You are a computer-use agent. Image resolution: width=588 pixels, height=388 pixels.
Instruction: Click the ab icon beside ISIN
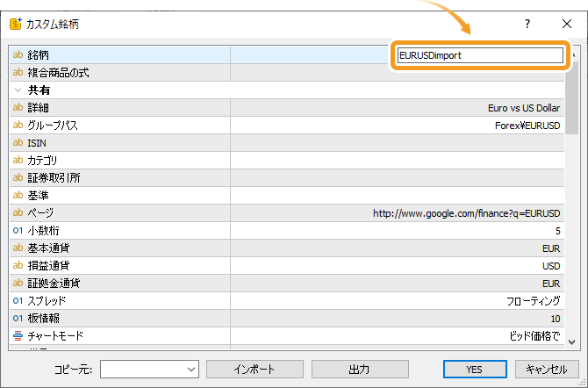pyautogui.click(x=18, y=142)
